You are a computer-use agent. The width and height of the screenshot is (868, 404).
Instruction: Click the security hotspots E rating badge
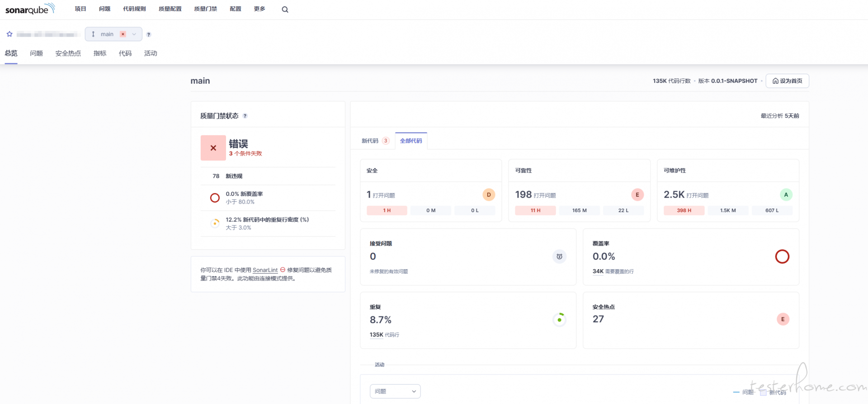pyautogui.click(x=783, y=319)
